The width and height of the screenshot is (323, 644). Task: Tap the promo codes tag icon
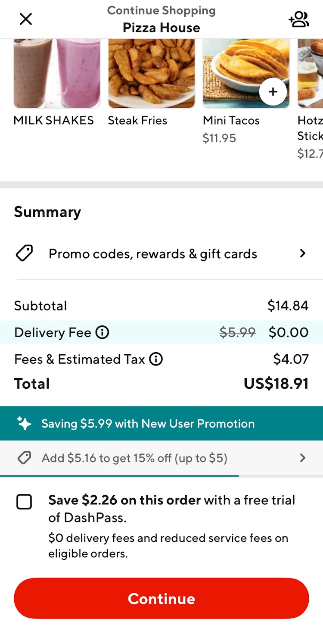tap(25, 253)
